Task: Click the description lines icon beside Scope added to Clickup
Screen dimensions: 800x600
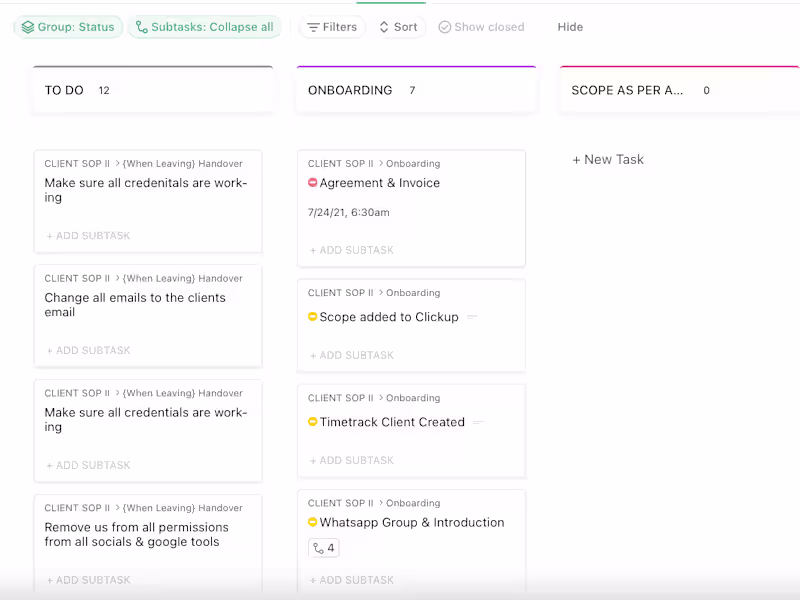Action: click(472, 317)
